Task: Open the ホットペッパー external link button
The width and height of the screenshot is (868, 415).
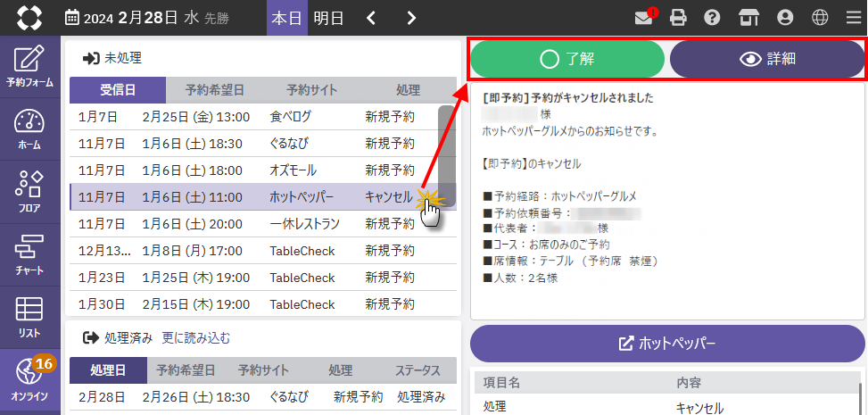Action: point(667,344)
